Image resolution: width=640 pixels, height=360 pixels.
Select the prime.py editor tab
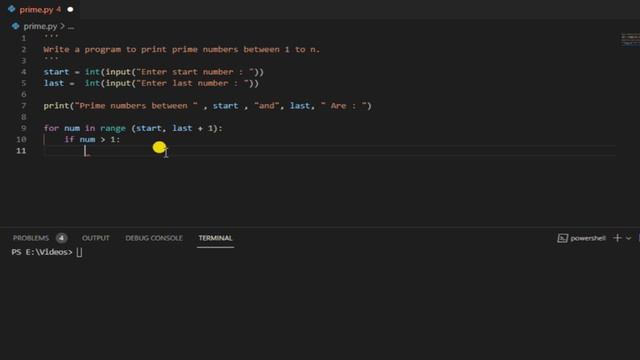pos(40,9)
